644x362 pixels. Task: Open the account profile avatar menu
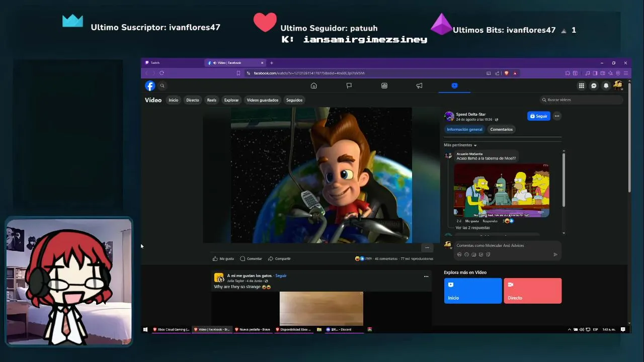[618, 85]
